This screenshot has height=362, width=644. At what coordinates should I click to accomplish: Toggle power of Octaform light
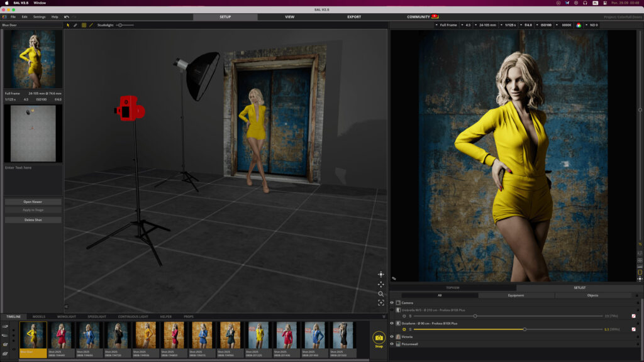(x=404, y=329)
